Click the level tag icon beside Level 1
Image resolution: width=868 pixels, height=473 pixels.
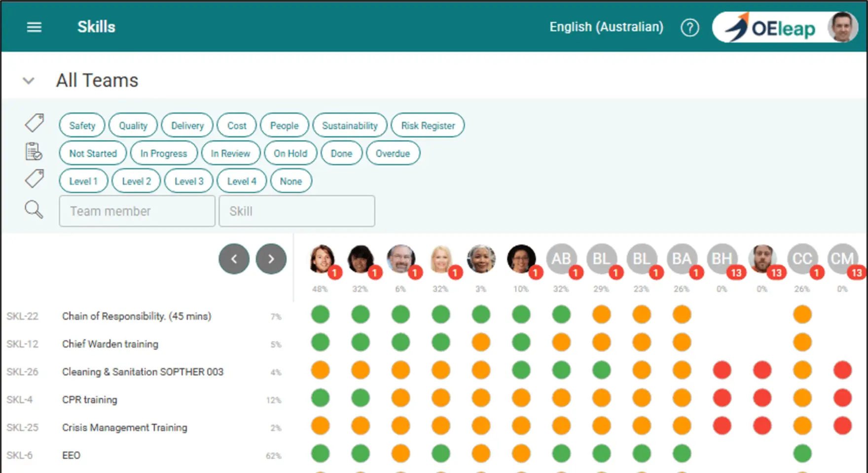[34, 178]
